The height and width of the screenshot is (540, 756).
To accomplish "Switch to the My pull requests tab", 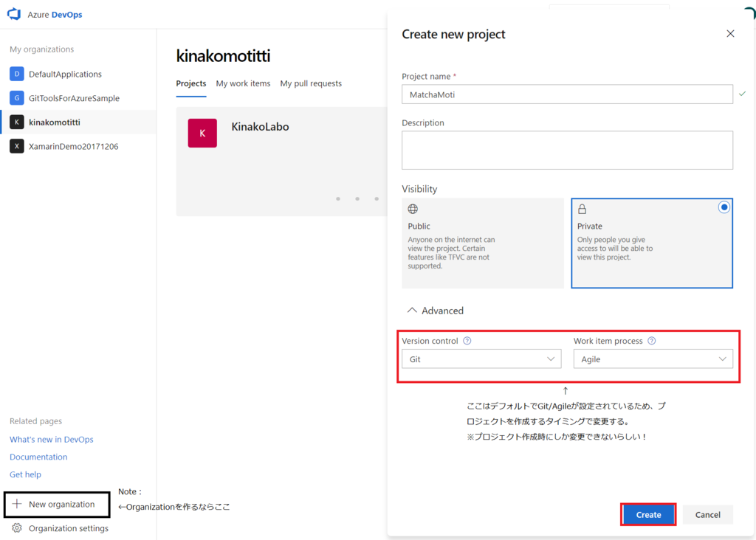I will click(311, 83).
